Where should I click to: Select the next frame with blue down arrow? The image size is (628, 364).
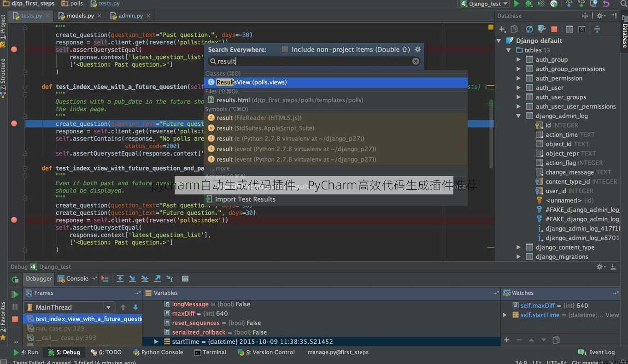pos(135,307)
